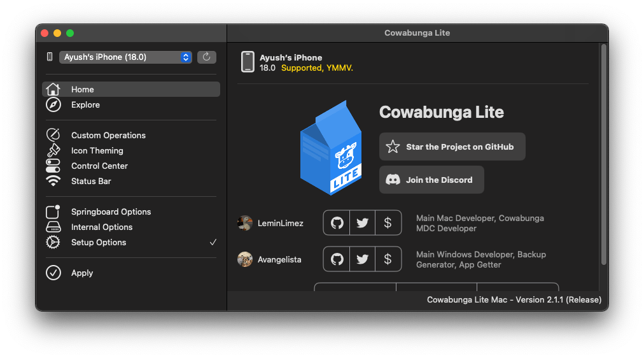Click Join the Discord button
The width and height of the screenshot is (644, 358).
coord(431,180)
